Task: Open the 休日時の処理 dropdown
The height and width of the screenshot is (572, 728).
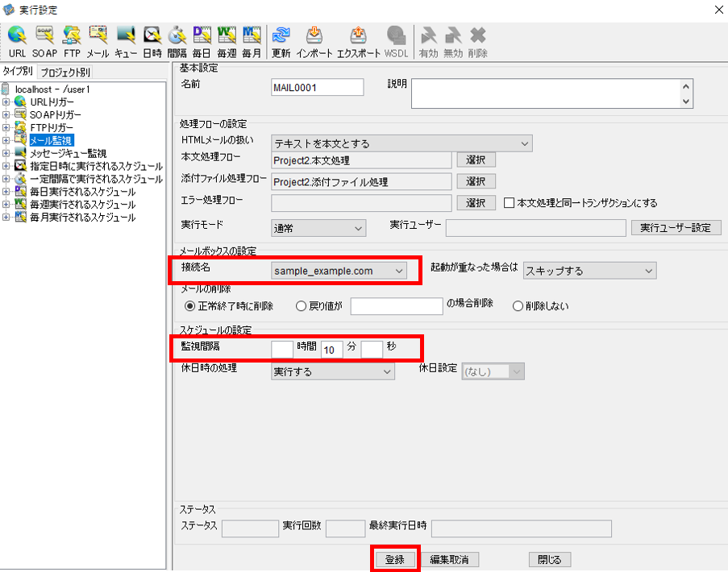Action: 333,371
